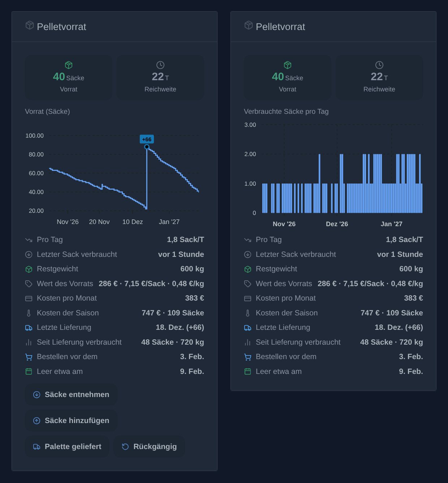Click green sack icon above 40 Säcke, left card
This screenshot has width=448, height=483.
[69, 65]
